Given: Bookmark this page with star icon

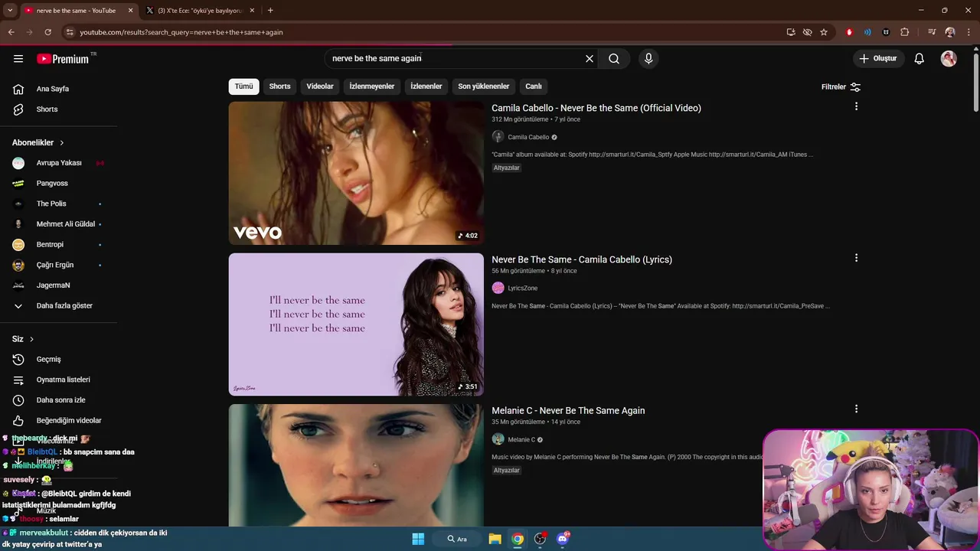Looking at the screenshot, I should pos(824,32).
